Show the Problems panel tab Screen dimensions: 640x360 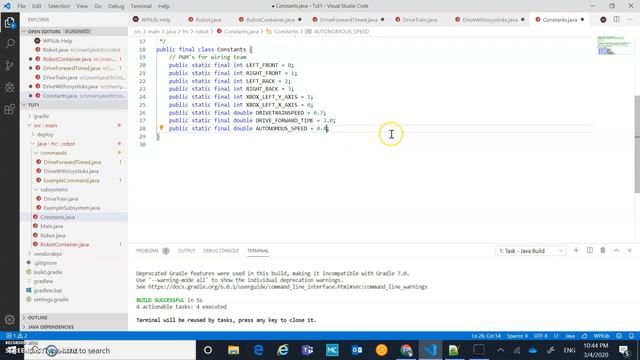(147, 251)
